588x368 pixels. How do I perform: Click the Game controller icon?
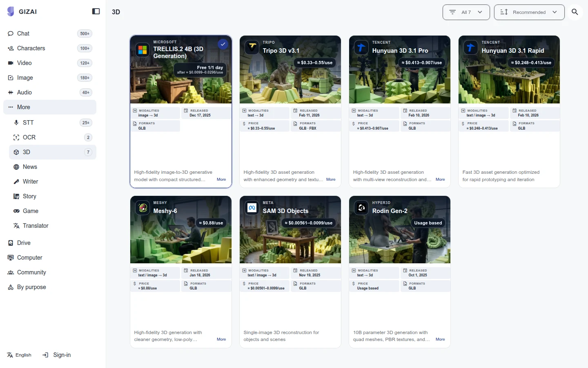click(16, 211)
